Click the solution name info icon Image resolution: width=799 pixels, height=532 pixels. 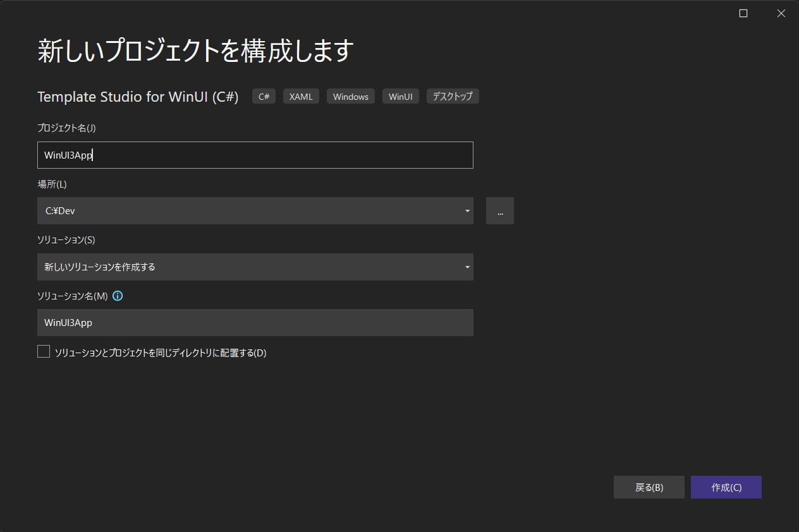tap(118, 296)
